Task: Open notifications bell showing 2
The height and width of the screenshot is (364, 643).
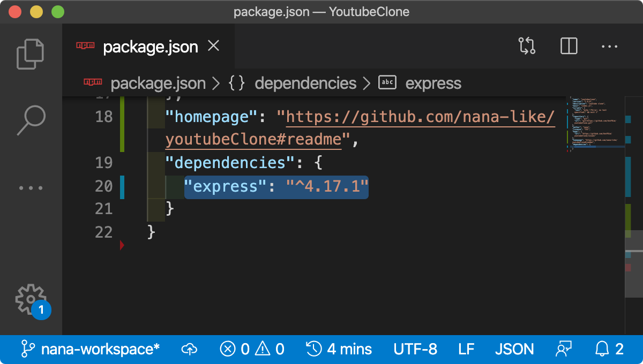Action: click(x=609, y=350)
